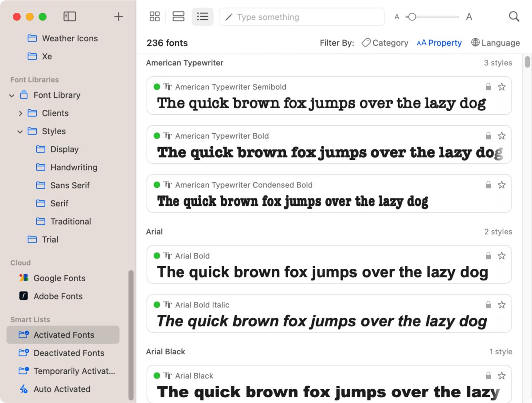Select Auto Activated smart list
Image resolution: width=532 pixels, height=403 pixels.
tap(55, 389)
